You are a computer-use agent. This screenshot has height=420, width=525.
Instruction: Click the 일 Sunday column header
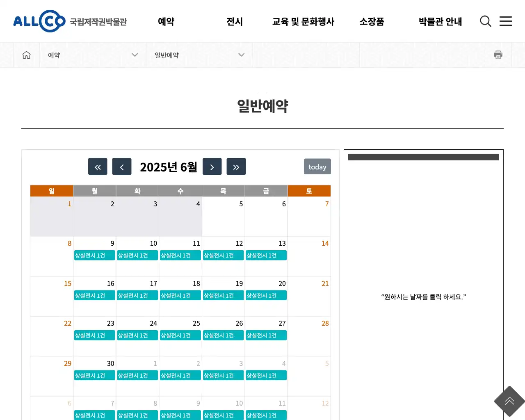point(52,191)
